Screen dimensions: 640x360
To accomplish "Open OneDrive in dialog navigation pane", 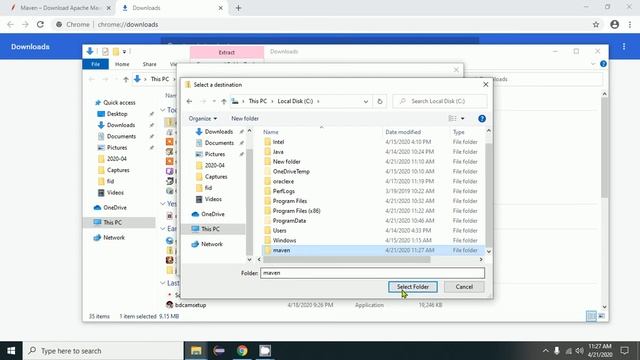I will [212, 214].
